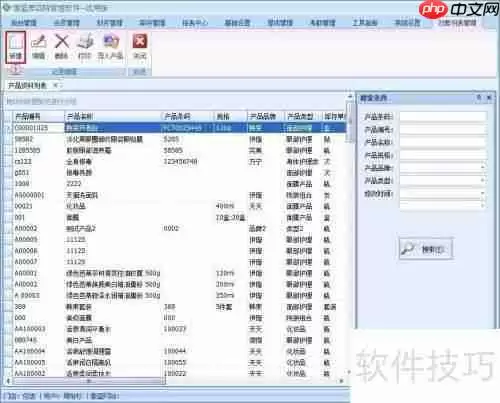500x403 pixels.
Task: Sort by the product type column header
Action: click(x=303, y=116)
